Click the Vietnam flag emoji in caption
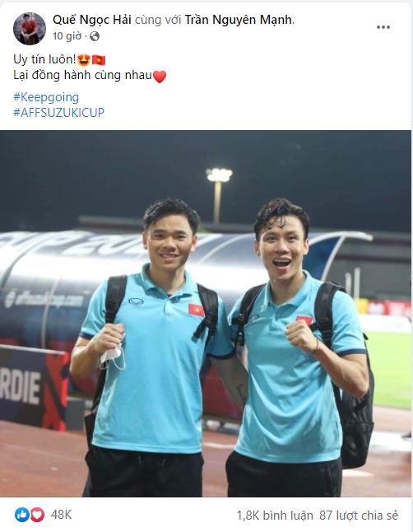This screenshot has width=413, height=532. (99, 60)
